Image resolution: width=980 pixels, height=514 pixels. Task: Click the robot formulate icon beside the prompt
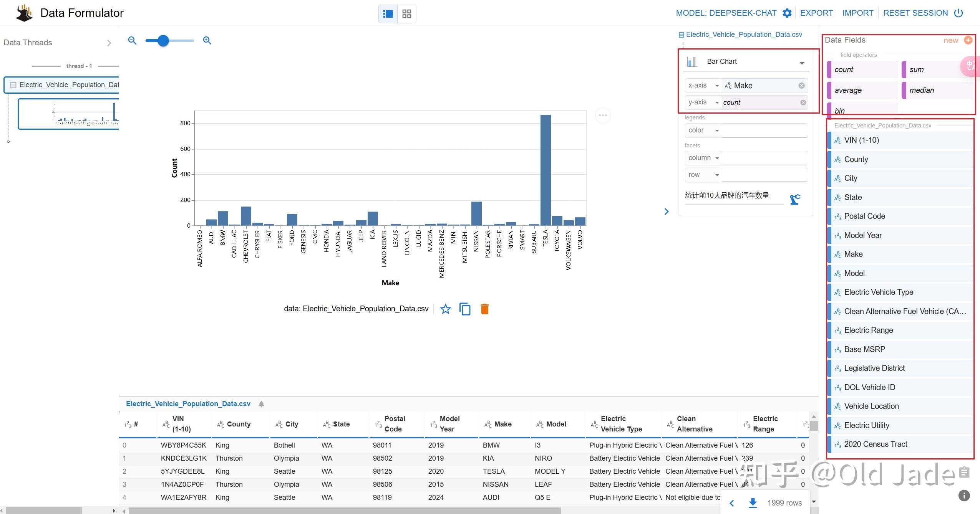795,198
